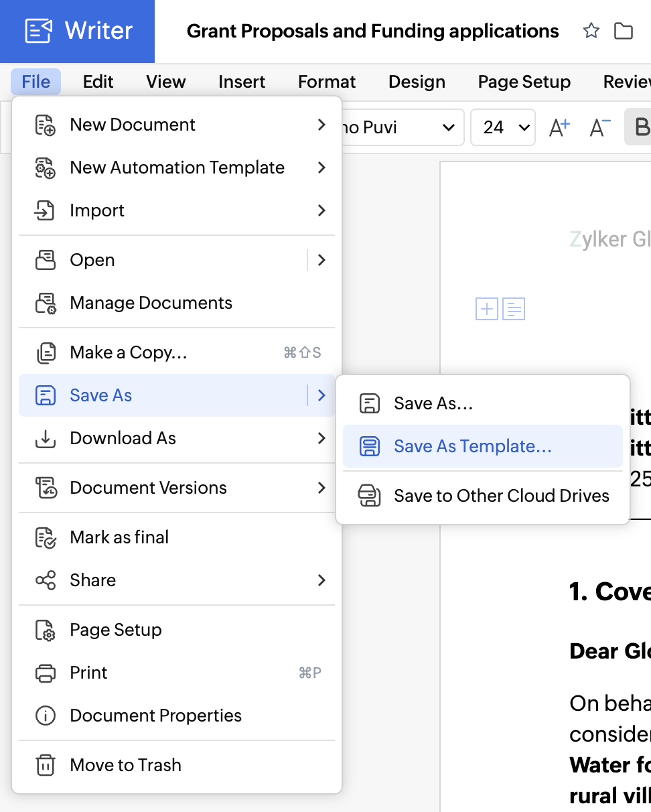Click the Document Properties info icon
Viewport: 651px width, 812px height.
pos(45,716)
